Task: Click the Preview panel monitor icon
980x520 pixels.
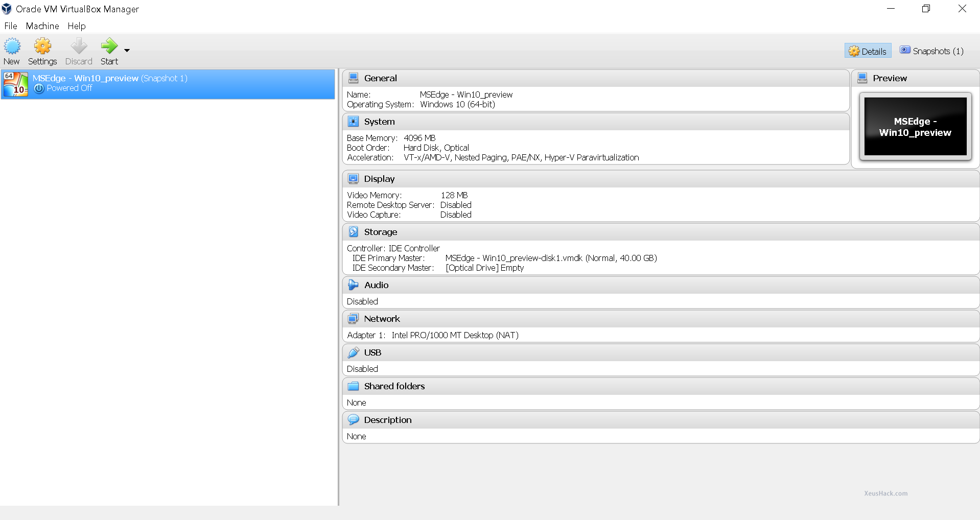Action: pyautogui.click(x=862, y=78)
